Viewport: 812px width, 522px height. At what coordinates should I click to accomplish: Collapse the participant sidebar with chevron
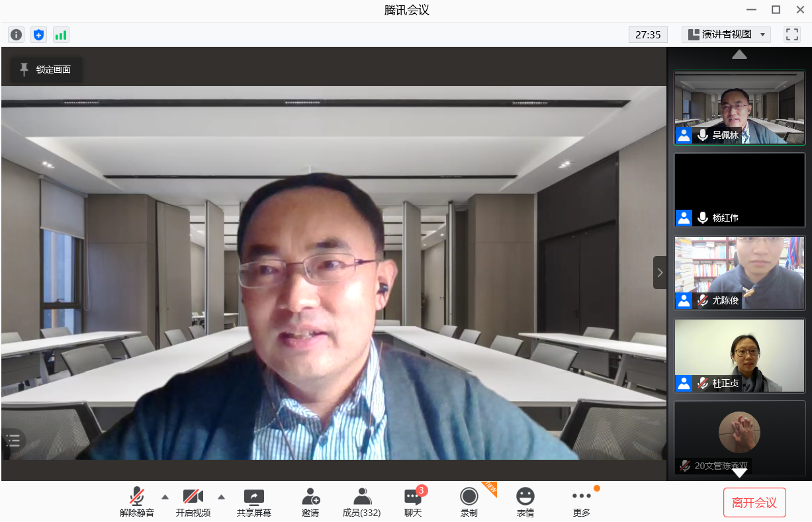tap(660, 273)
